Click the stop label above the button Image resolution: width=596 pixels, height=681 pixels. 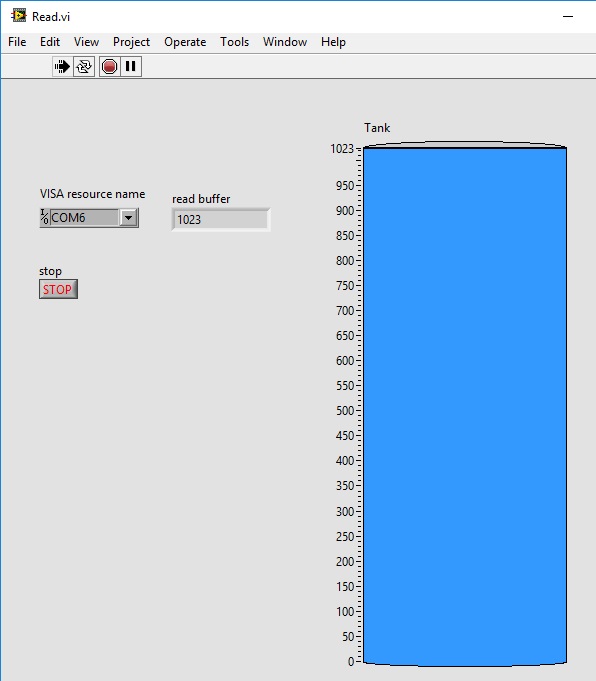tap(50, 271)
